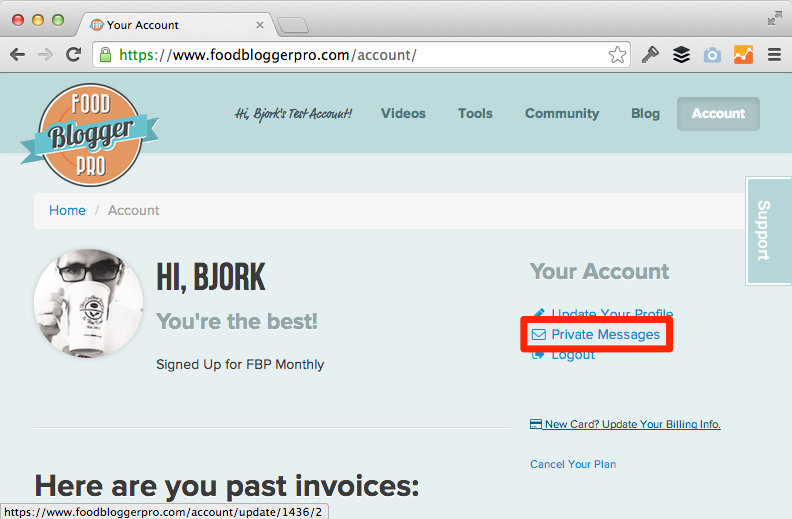This screenshot has width=792, height=519.
Task: Open the key-shaped password extension
Action: pos(650,55)
